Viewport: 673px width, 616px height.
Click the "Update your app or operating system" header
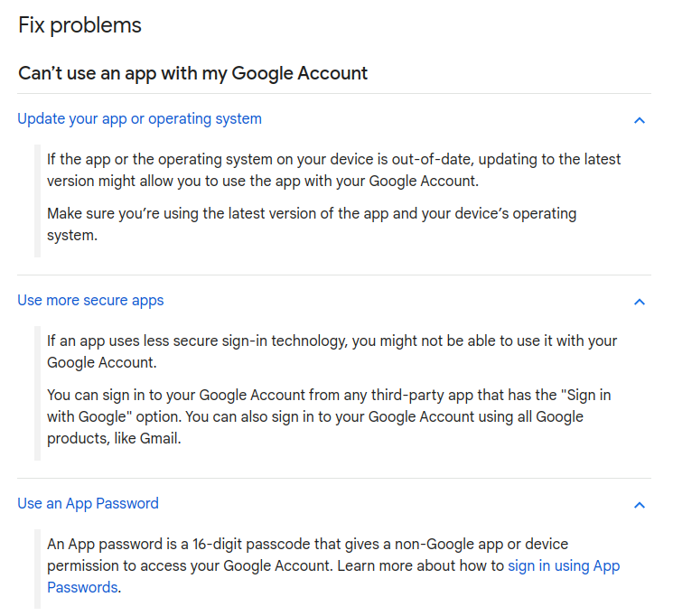click(x=140, y=119)
